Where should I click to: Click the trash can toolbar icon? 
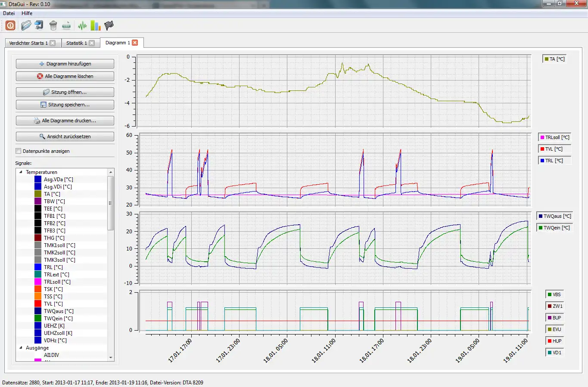pos(53,25)
